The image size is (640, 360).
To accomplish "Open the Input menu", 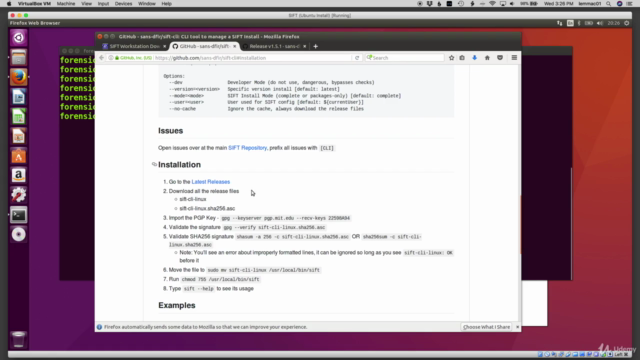I will 103,4.
